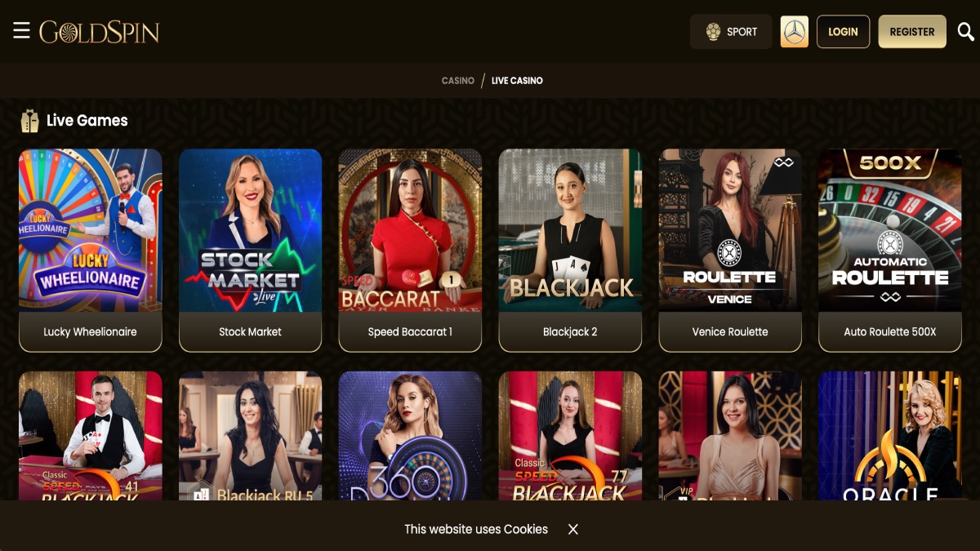The image size is (980, 551).
Task: Dismiss the cookies notice with X
Action: [x=573, y=529]
